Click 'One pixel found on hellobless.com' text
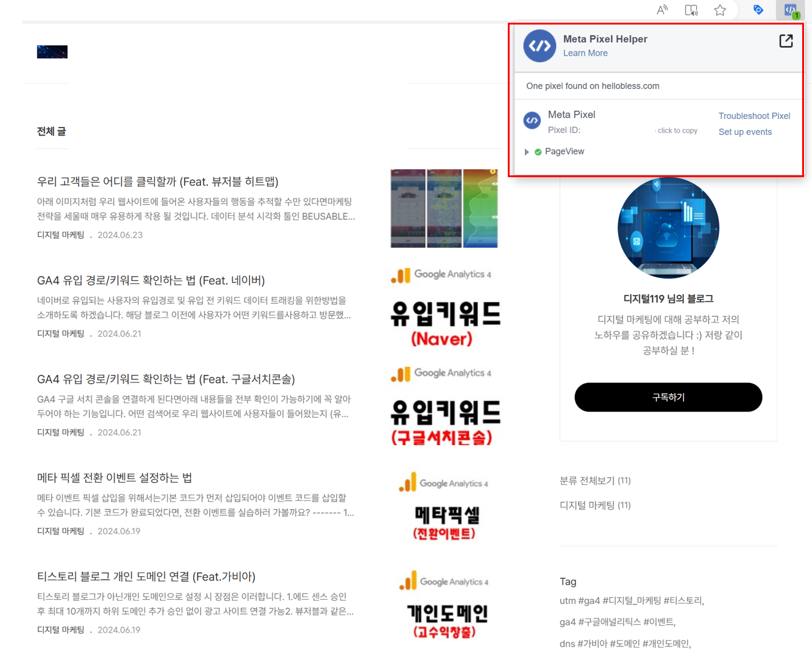The height and width of the screenshot is (656, 812). (592, 86)
